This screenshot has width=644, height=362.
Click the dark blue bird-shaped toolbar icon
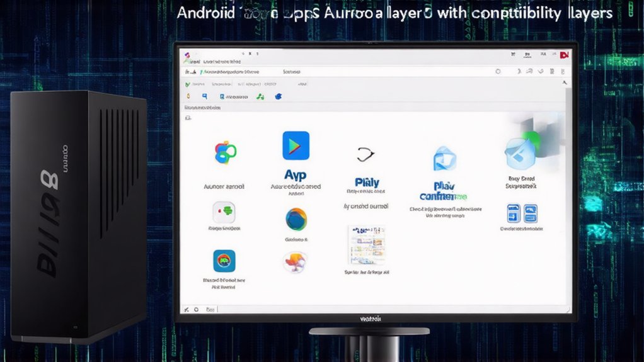(x=278, y=96)
